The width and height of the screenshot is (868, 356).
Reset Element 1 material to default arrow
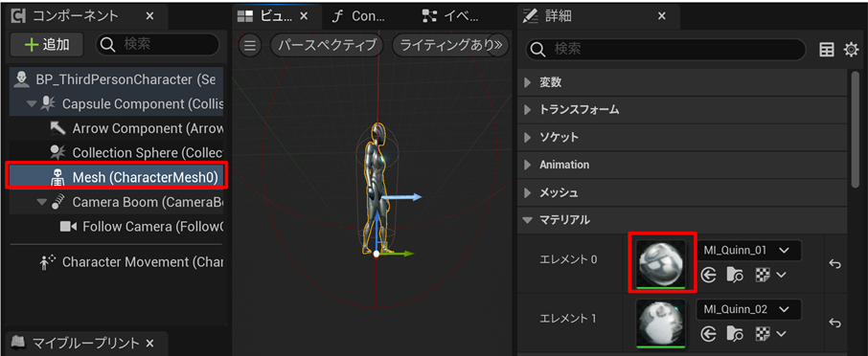point(835,323)
